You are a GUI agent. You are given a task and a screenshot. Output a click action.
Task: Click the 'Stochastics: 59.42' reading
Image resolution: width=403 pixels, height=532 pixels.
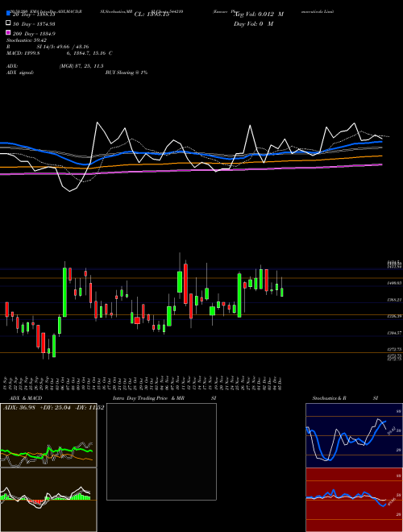[27, 40]
